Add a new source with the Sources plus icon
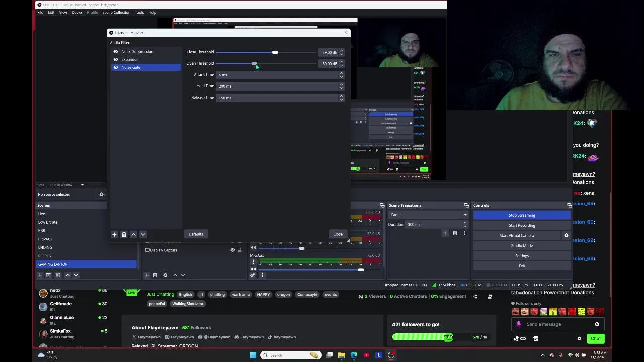Screen dimensions: 644x362 (147, 275)
